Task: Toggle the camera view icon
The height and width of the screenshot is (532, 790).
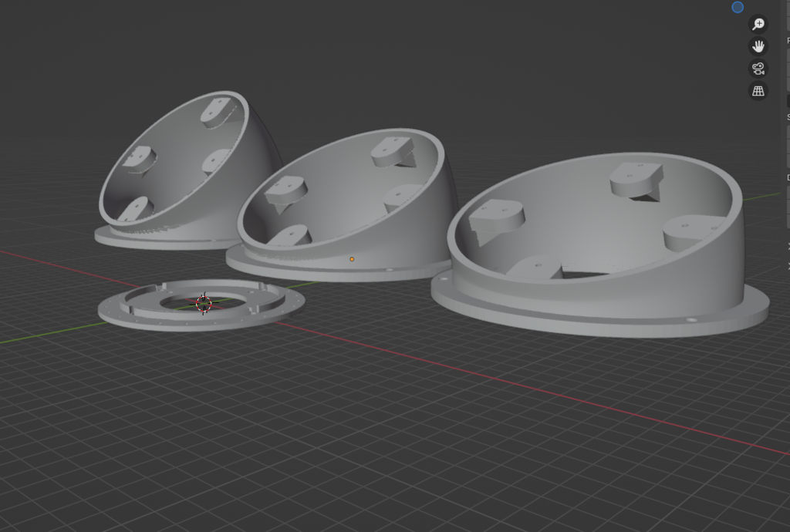Action: pyautogui.click(x=758, y=69)
